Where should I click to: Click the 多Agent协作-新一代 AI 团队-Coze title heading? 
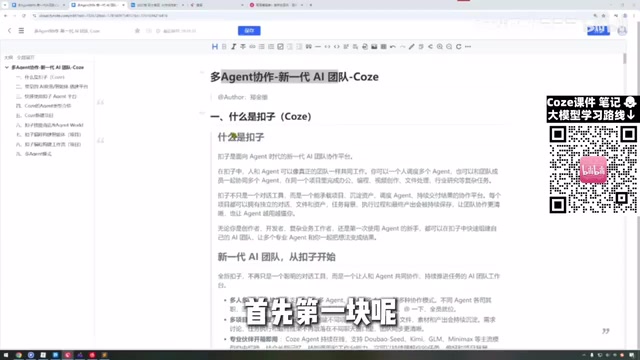pos(294,77)
